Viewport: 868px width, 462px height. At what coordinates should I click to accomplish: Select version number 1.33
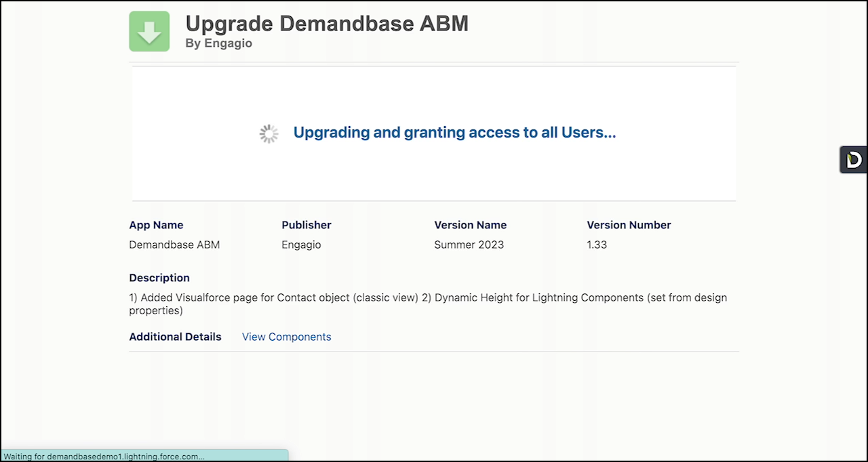pyautogui.click(x=597, y=245)
